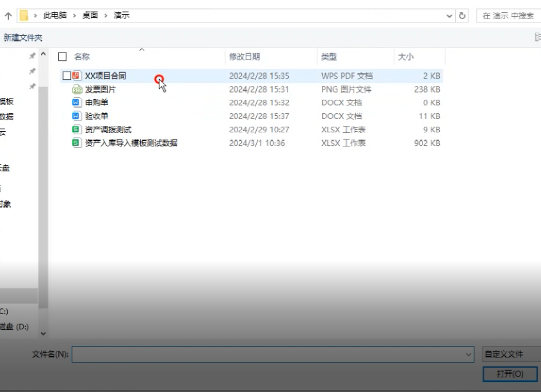Open the 自定义文件 file type dropdown
541x392 pixels.
pyautogui.click(x=510, y=354)
